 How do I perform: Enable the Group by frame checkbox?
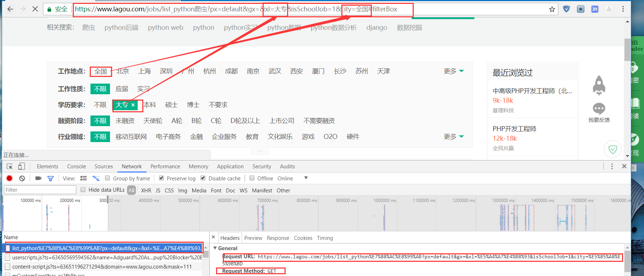108,178
